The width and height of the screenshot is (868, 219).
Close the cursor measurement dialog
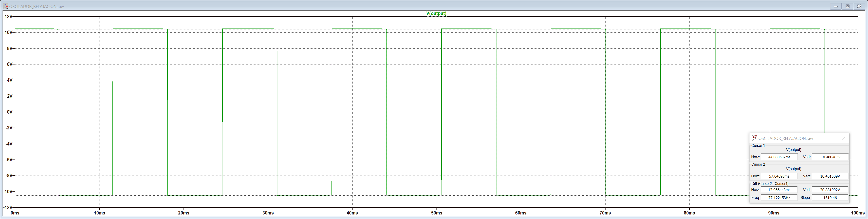(x=843, y=138)
